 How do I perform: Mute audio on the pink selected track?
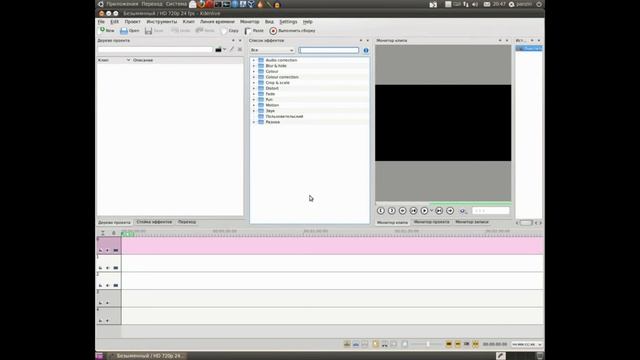coord(108,250)
